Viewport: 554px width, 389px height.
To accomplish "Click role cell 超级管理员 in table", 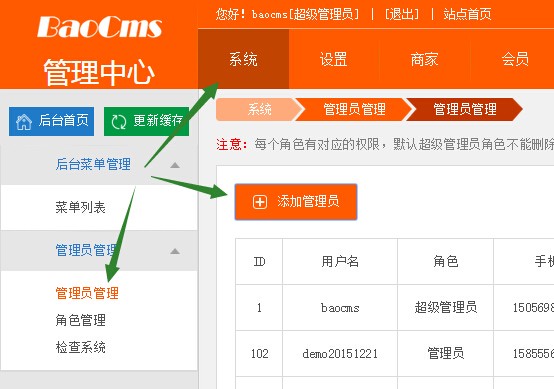I will click(446, 307).
